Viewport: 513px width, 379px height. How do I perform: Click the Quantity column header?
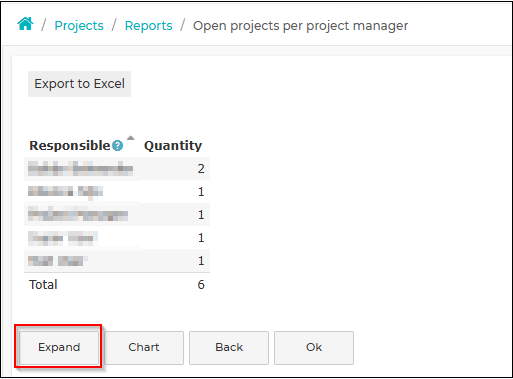tap(173, 146)
